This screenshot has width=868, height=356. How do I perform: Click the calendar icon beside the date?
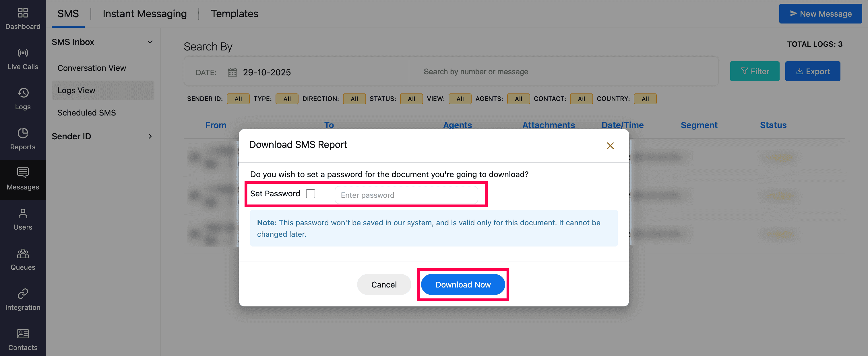click(232, 72)
